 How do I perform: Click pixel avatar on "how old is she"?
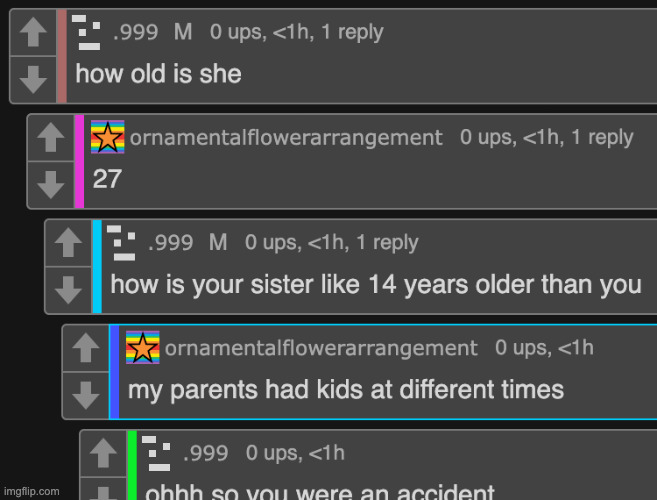(86, 32)
